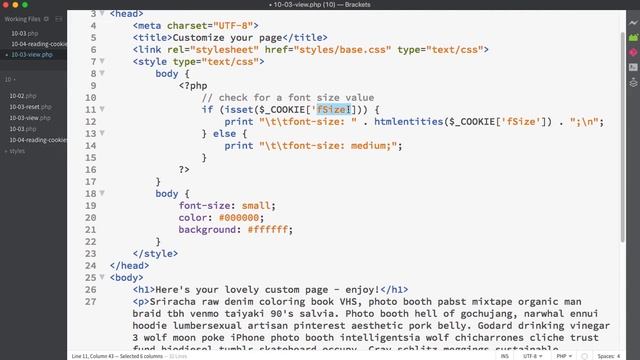Click the linting status circle in status bar
Screen dimensions: 640x360
(584, 356)
